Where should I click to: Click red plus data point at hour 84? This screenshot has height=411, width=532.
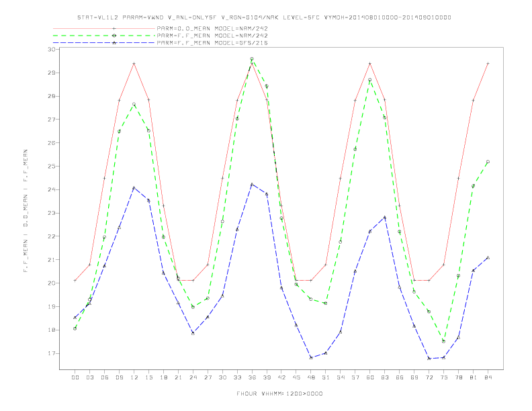pos(488,63)
